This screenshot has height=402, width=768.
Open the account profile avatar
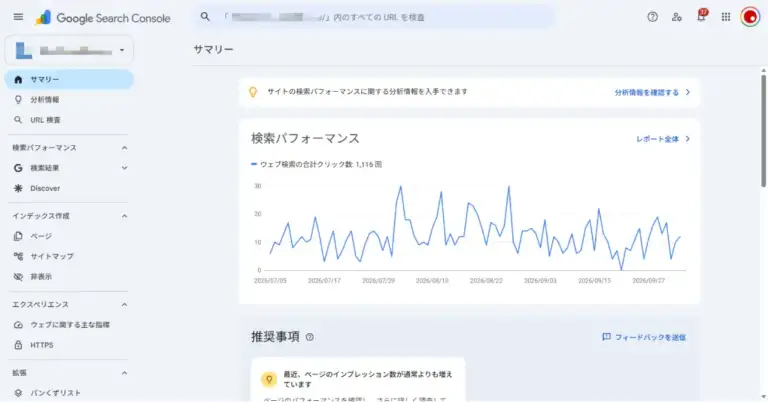[750, 17]
